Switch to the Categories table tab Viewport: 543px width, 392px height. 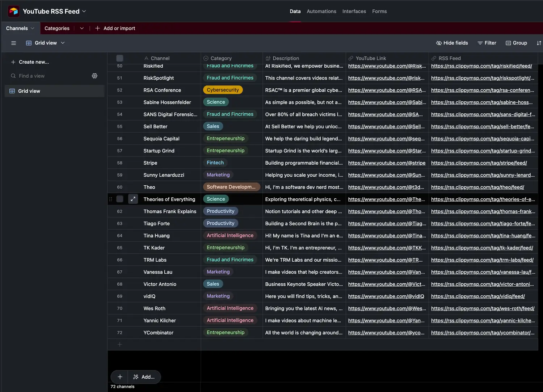[x=57, y=28]
